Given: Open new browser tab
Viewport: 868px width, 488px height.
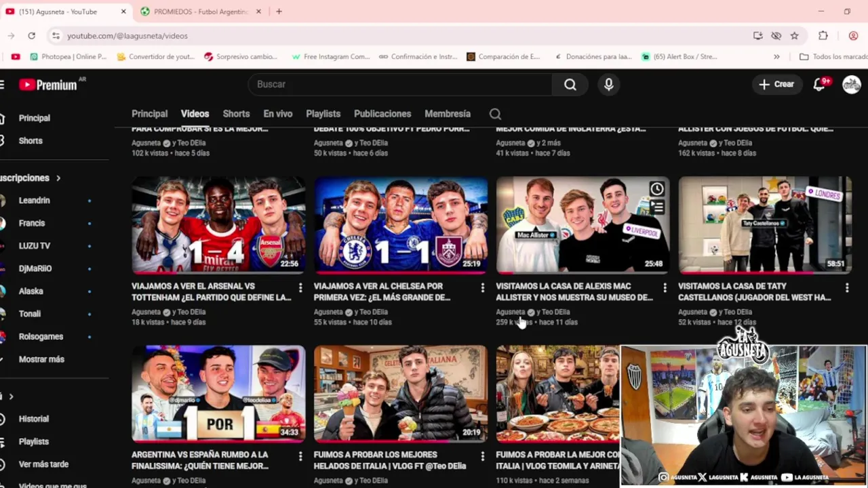Looking at the screenshot, I should point(279,12).
